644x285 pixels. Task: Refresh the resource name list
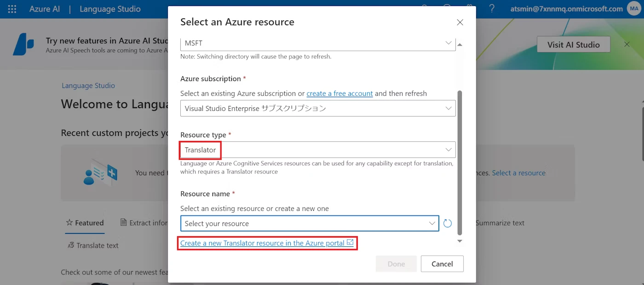coord(447,223)
